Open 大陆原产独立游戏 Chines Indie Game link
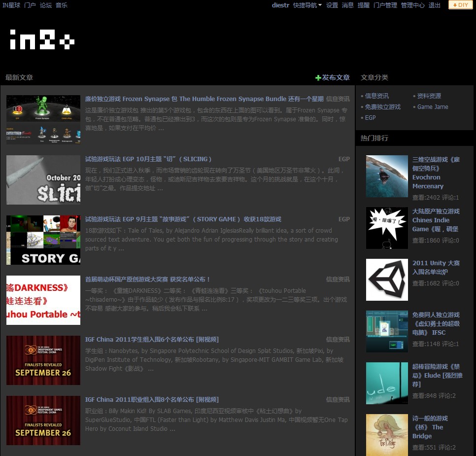 [x=436, y=220]
